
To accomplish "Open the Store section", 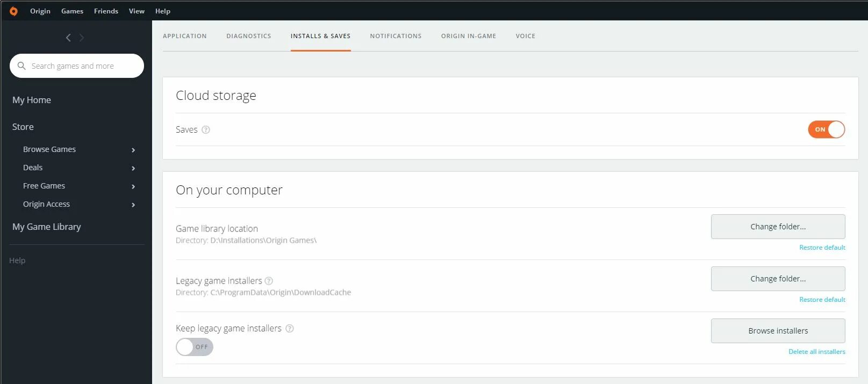I will [x=23, y=127].
